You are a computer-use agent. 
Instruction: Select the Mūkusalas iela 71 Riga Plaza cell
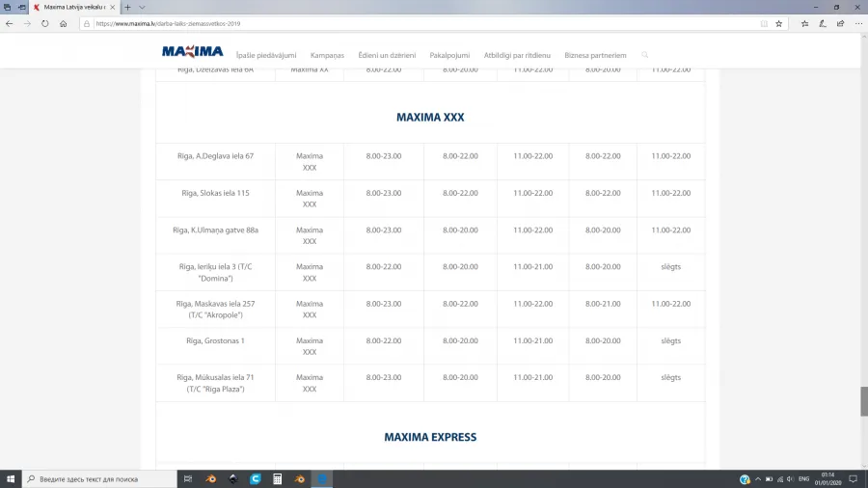pos(215,383)
